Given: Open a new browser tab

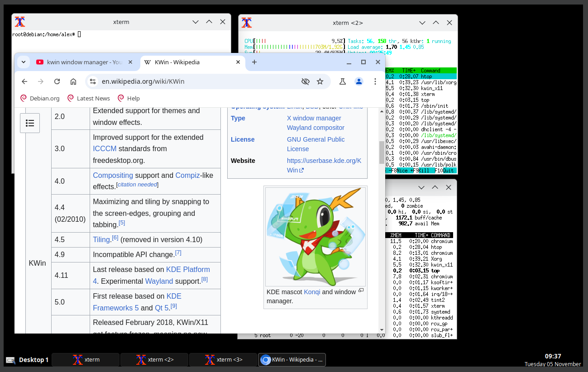Looking at the screenshot, I should [x=254, y=62].
